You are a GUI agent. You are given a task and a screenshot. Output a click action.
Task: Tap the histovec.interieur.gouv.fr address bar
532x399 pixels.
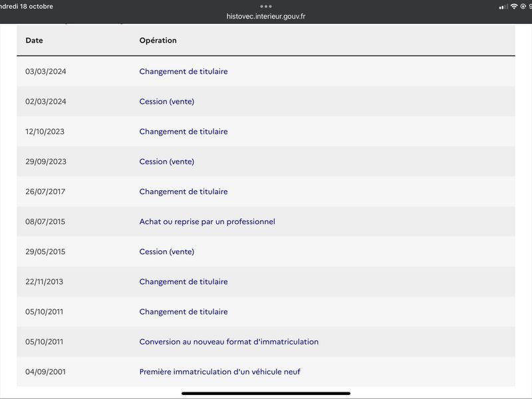coord(265,16)
